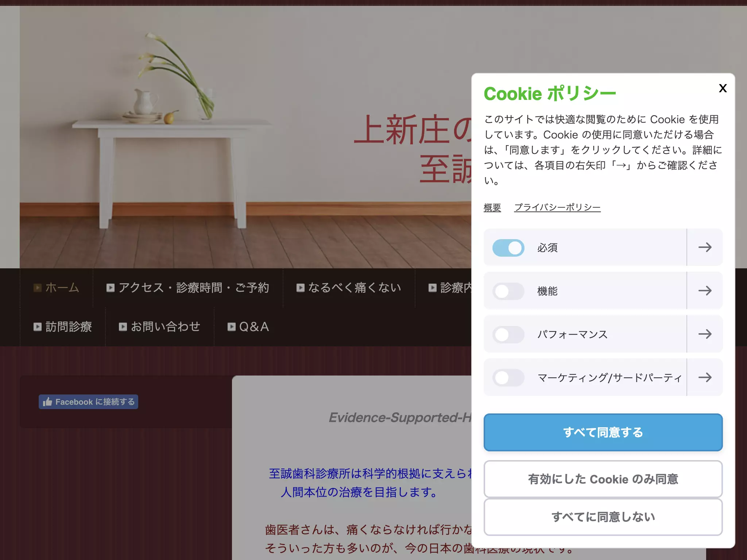Expand details arrow for パフォーマンス
The image size is (747, 560).
coord(705,334)
